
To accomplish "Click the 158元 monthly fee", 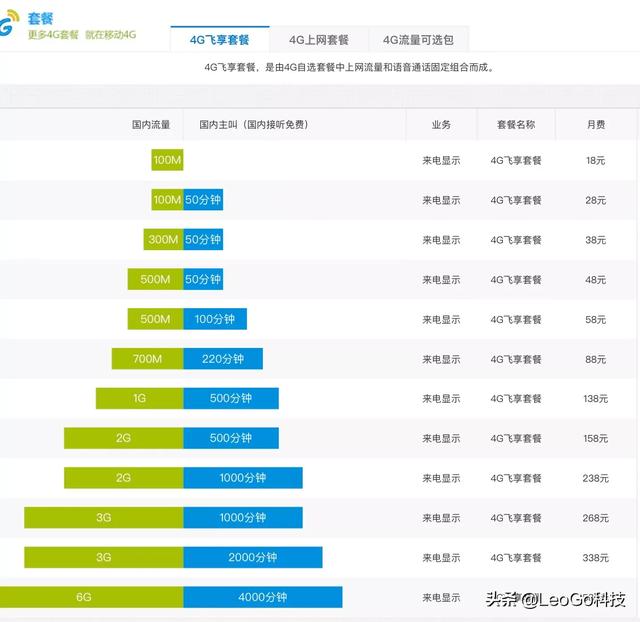I will pos(596,439).
